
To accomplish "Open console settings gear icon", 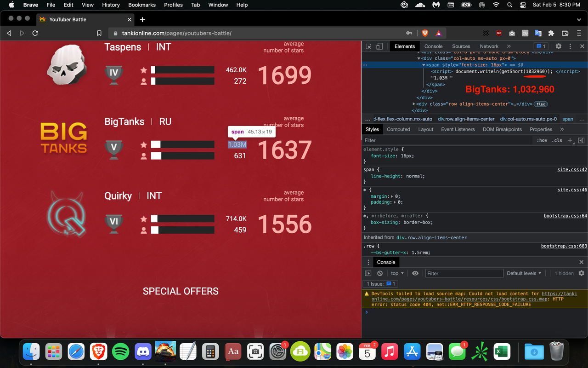I will [581, 273].
